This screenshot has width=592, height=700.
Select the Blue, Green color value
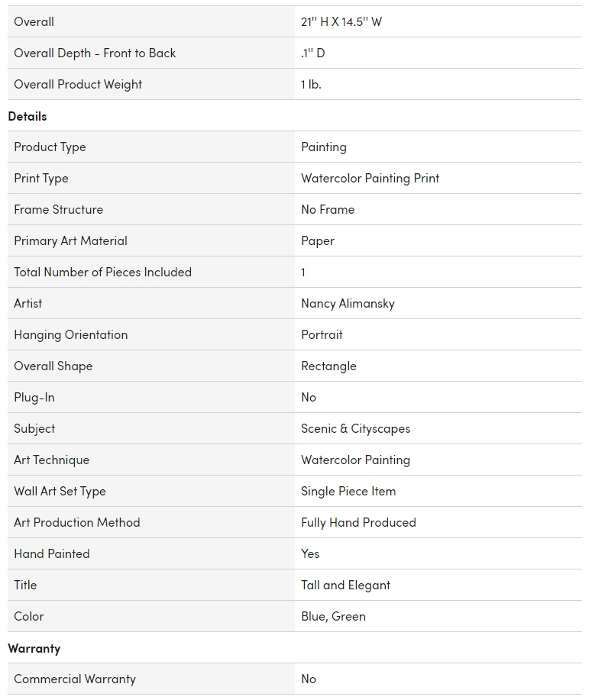point(333,616)
